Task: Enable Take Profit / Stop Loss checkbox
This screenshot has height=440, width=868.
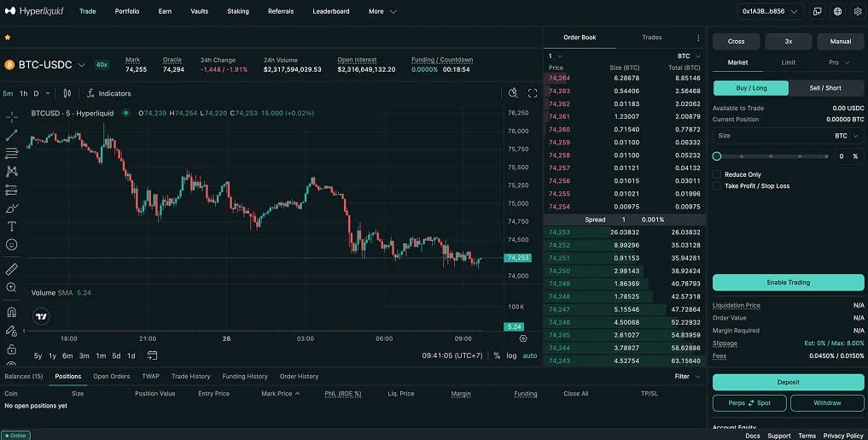Action: (x=717, y=185)
